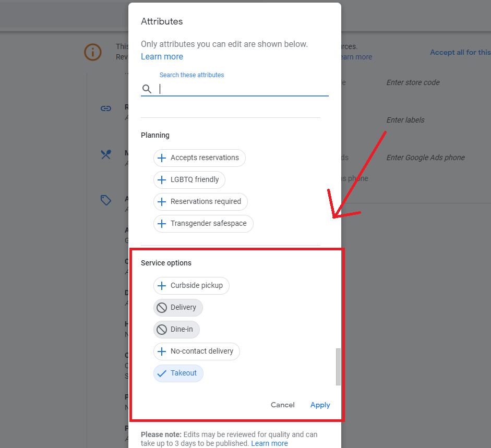This screenshot has width=491, height=448.
Task: Toggle the Dine-in attribute chip
Action: tap(177, 330)
